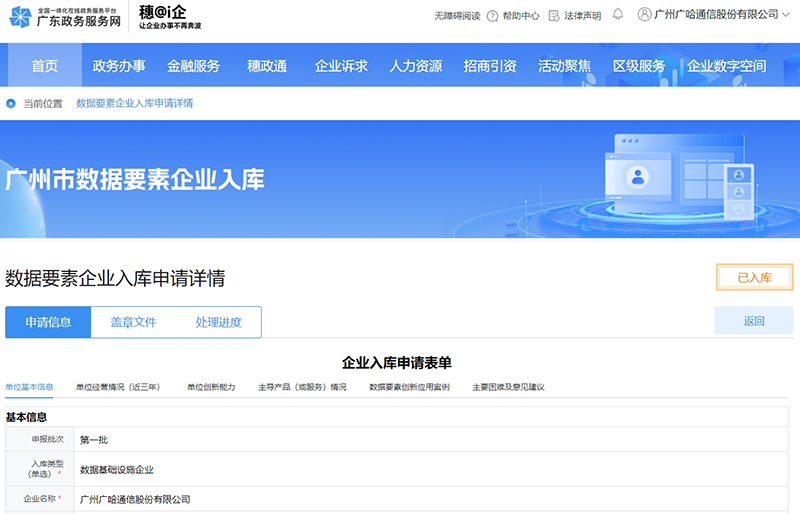
Task: Open the 首页 navigation menu item
Action: (x=44, y=66)
